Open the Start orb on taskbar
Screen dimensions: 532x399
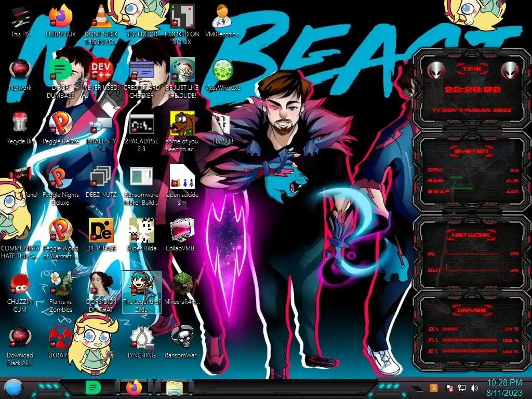click(14, 388)
